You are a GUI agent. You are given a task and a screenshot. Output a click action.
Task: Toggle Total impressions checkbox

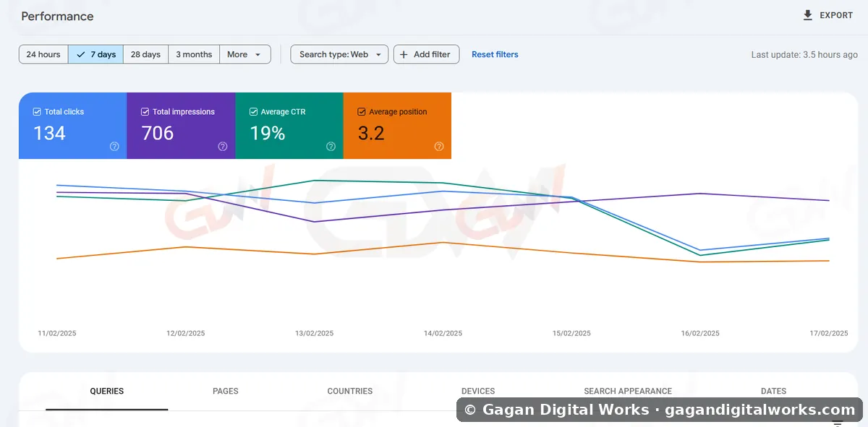pos(145,112)
